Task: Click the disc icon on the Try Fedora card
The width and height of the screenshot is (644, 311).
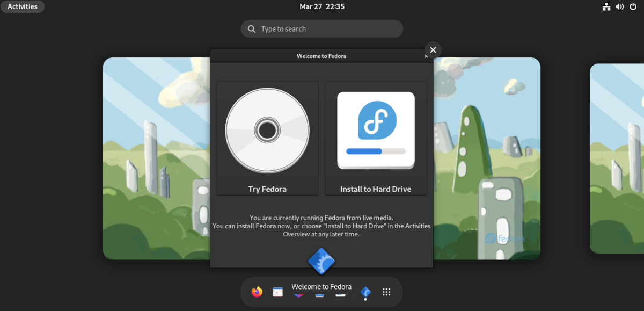Action: (267, 130)
